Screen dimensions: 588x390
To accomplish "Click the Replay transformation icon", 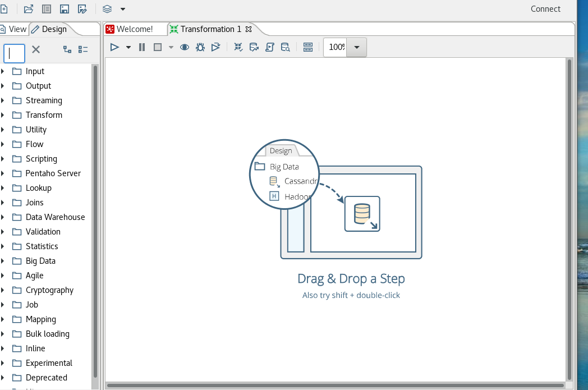I will pyautogui.click(x=215, y=47).
